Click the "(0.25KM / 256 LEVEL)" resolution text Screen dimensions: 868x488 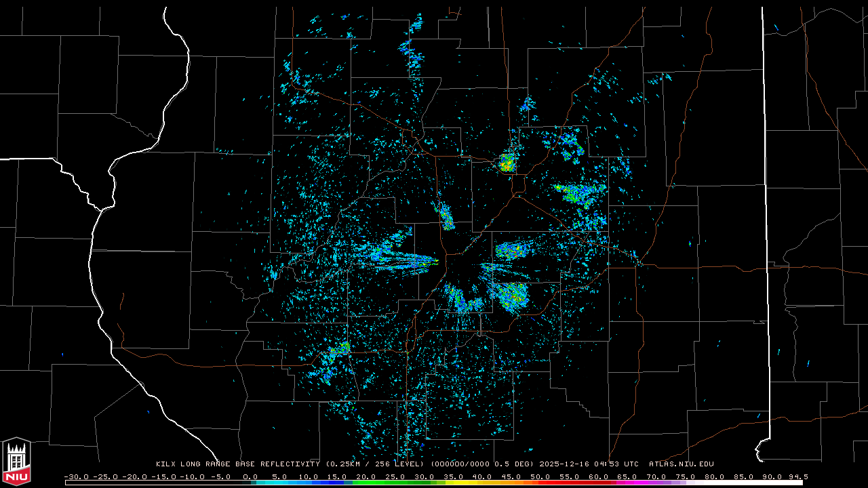pos(376,464)
